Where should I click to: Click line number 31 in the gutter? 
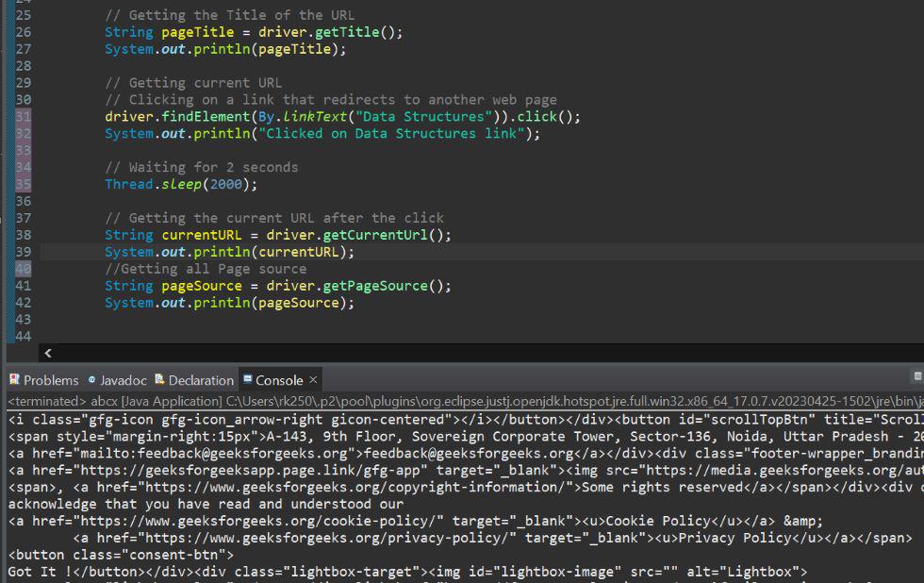point(23,116)
